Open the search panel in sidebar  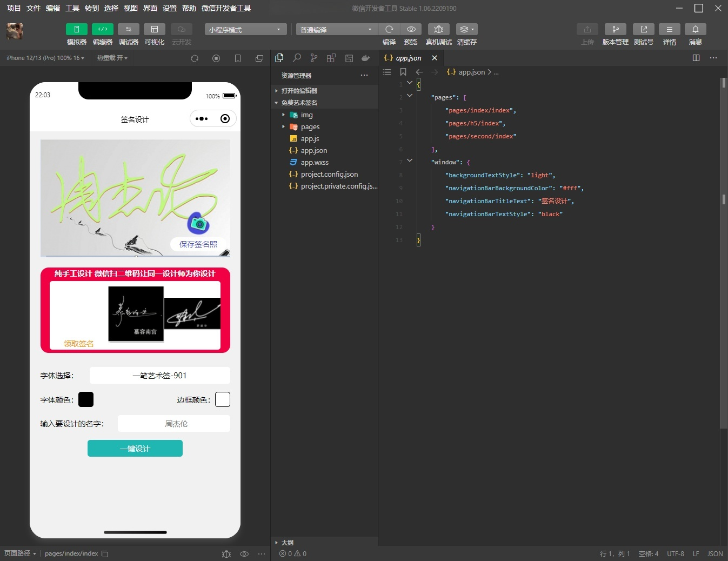(297, 58)
